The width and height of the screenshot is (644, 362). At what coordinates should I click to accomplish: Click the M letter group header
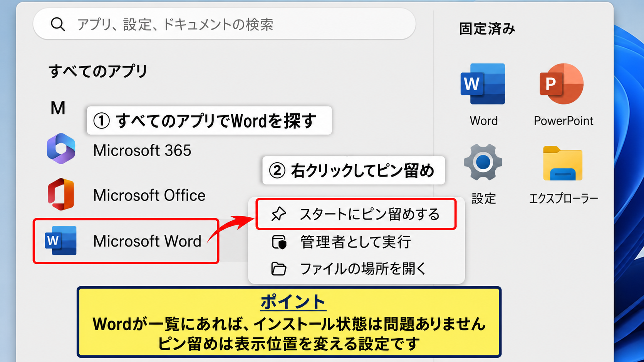58,108
